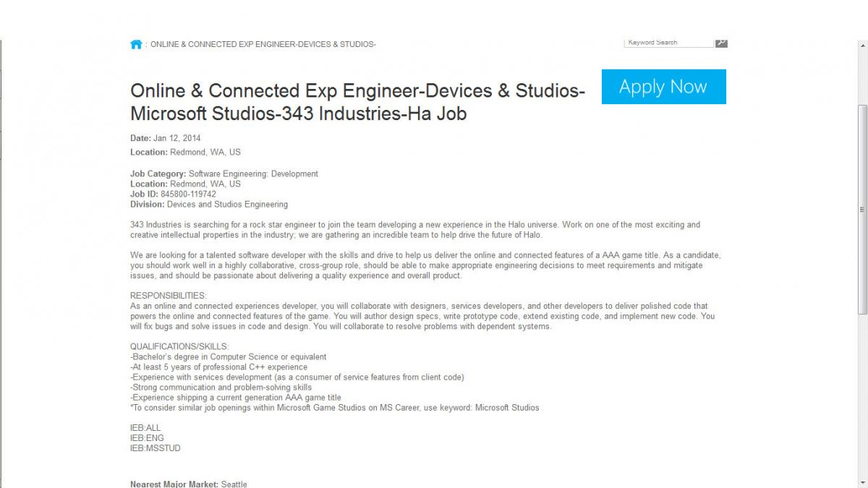Click the Job ID 845800-119742 text
Screen dimensions: 868x488
tap(173, 194)
